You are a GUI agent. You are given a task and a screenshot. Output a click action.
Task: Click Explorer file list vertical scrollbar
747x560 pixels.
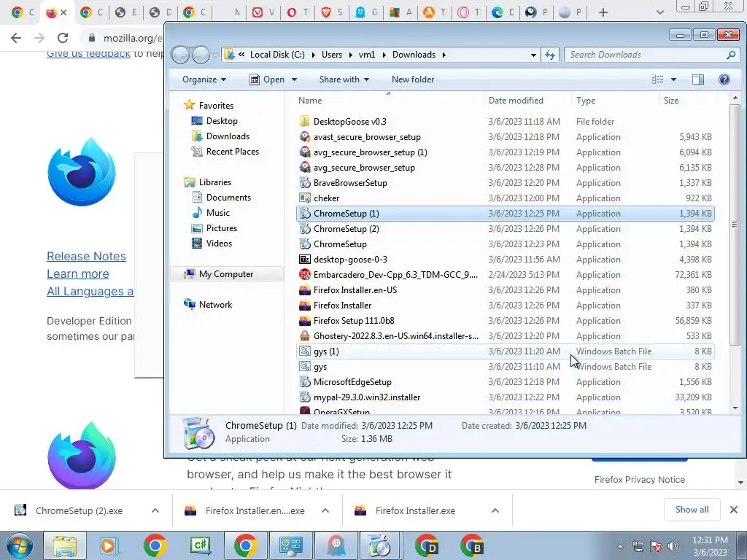click(x=735, y=224)
